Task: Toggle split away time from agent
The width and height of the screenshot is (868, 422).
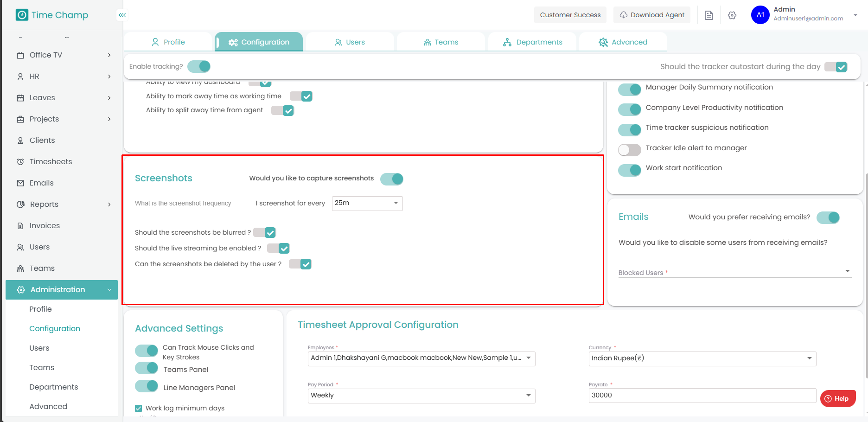Action: [x=283, y=110]
